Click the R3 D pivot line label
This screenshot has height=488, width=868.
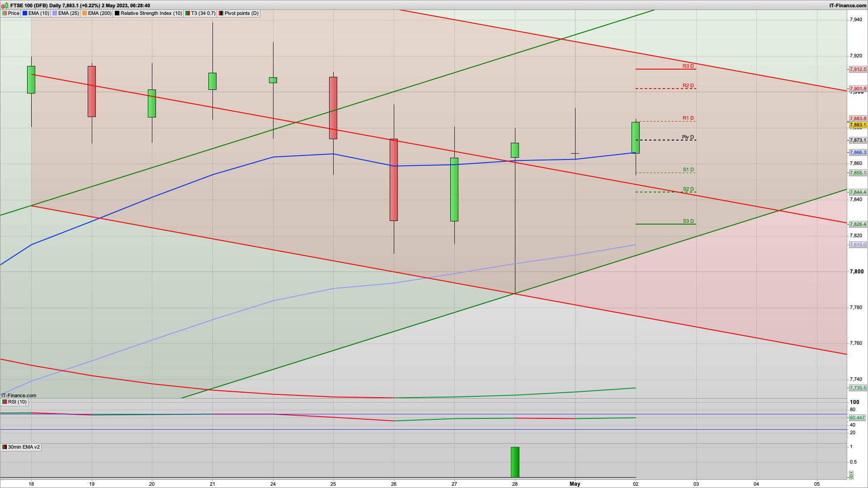688,66
